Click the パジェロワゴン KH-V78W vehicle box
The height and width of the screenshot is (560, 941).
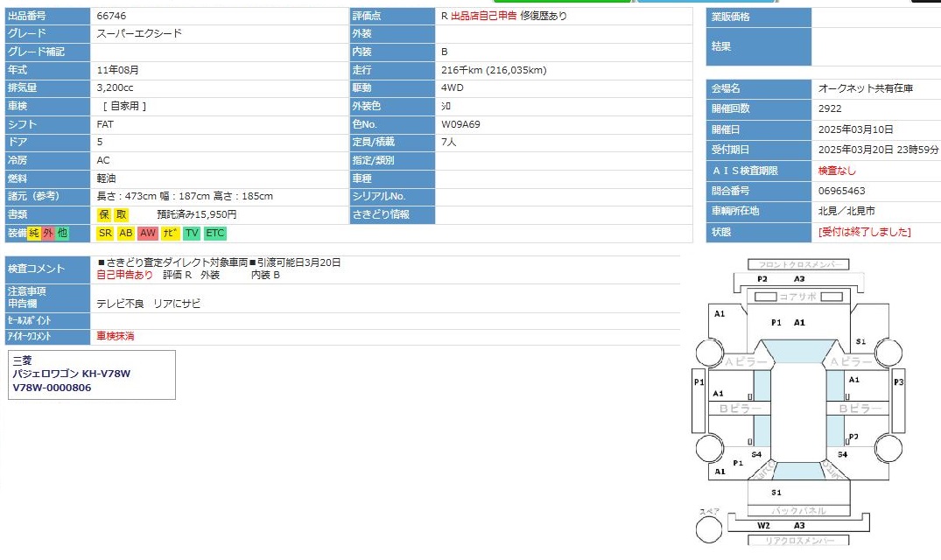pos(93,374)
